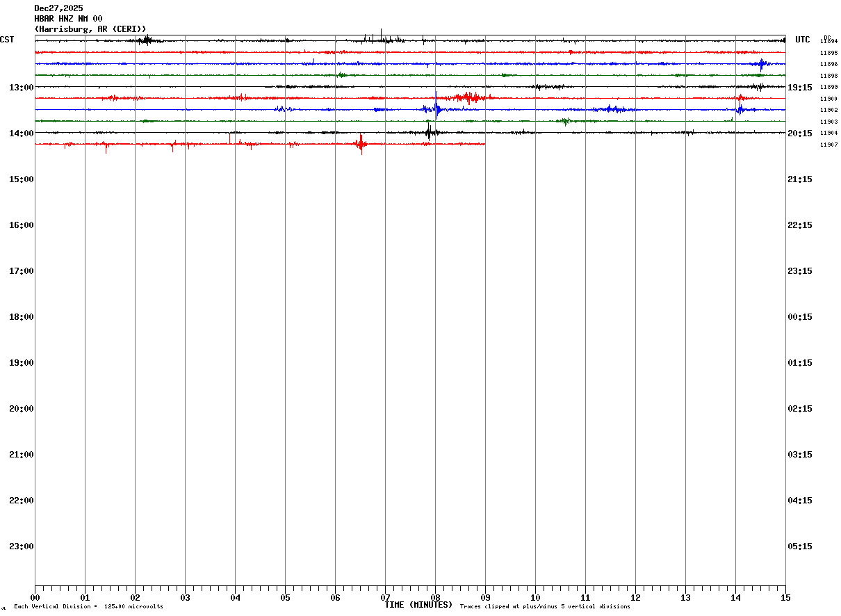Click the 23:15 UTC time label

click(x=800, y=271)
